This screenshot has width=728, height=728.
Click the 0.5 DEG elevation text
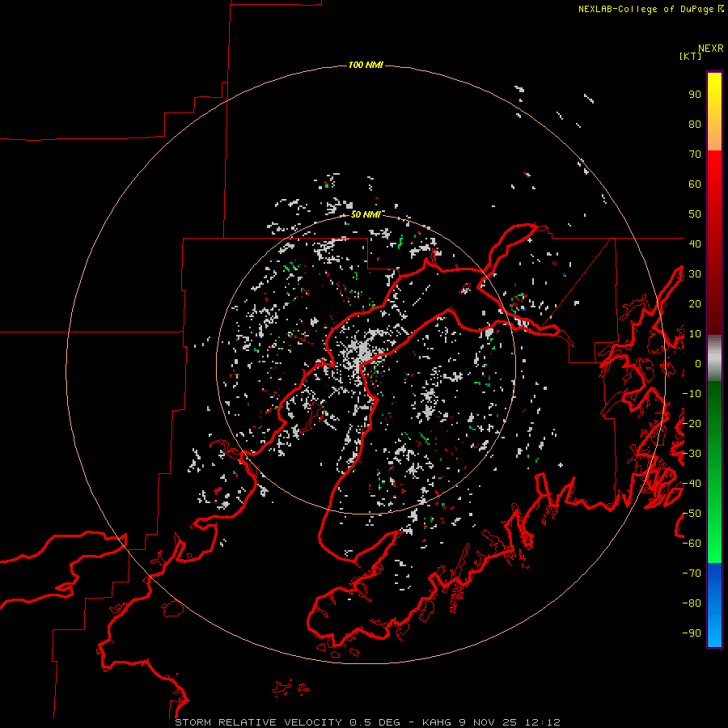coord(375,722)
